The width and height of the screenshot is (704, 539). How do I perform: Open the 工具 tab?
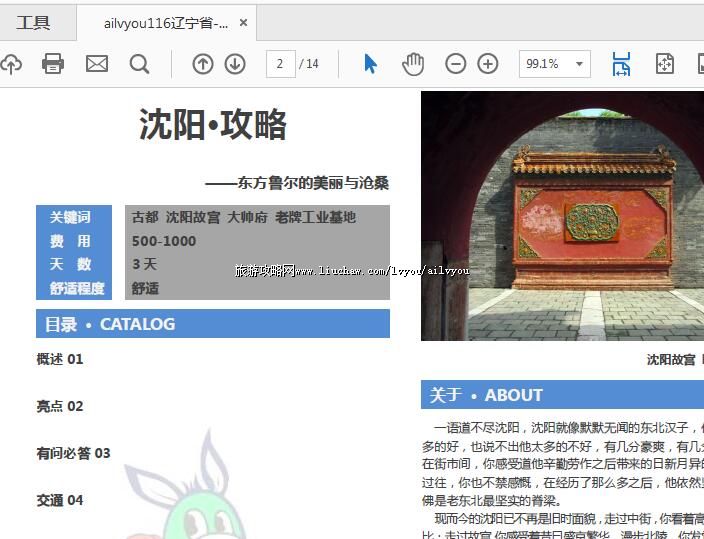click(33, 22)
